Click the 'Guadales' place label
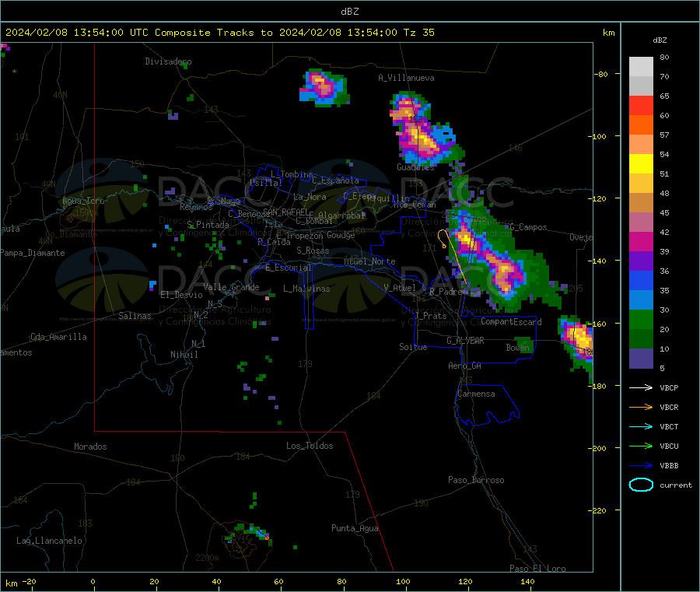The image size is (700, 592). tap(415, 167)
